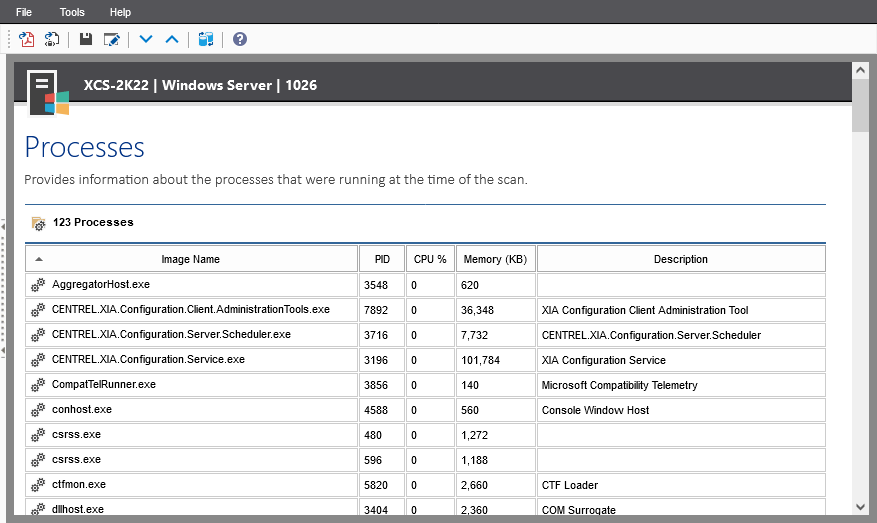Click the gear icon for Server.Scheduler.exe row
This screenshot has height=523, width=877.
click(x=38, y=335)
